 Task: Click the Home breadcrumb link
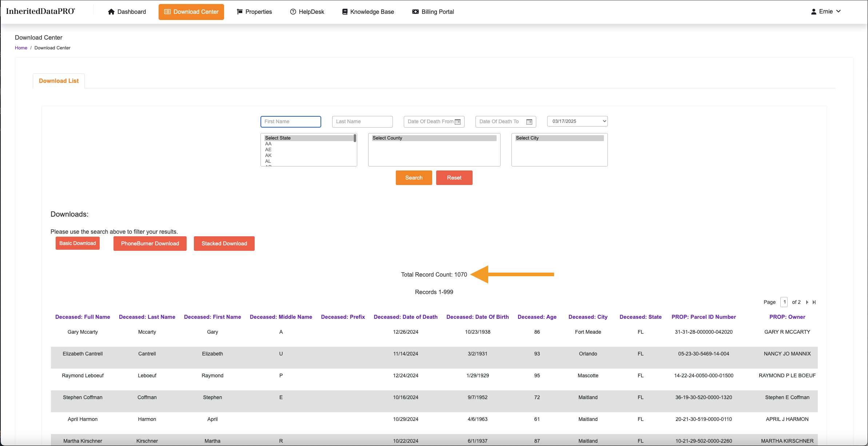(21, 48)
